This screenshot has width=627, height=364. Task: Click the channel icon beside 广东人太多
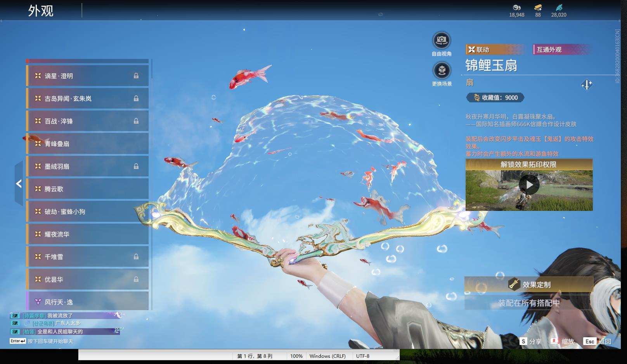[15, 323]
